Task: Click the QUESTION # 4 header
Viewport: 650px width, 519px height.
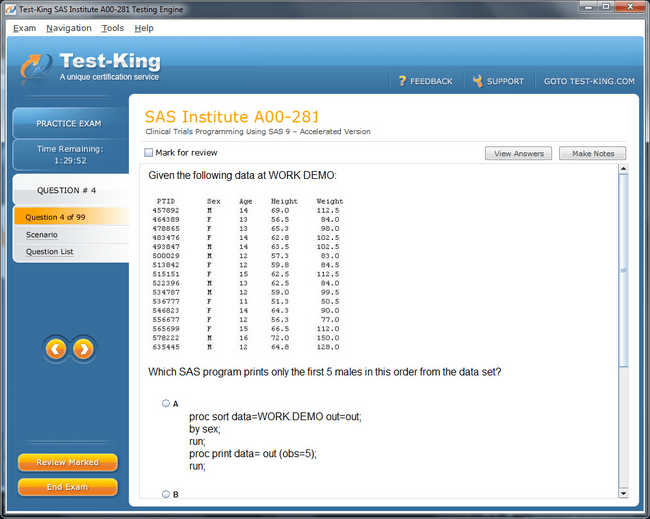Action: pos(70,190)
